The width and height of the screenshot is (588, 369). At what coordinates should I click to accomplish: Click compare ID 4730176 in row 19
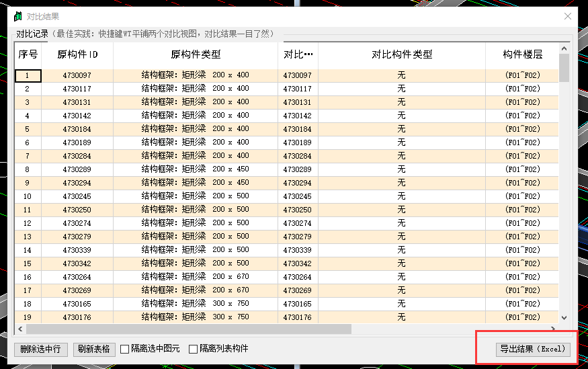tap(298, 317)
